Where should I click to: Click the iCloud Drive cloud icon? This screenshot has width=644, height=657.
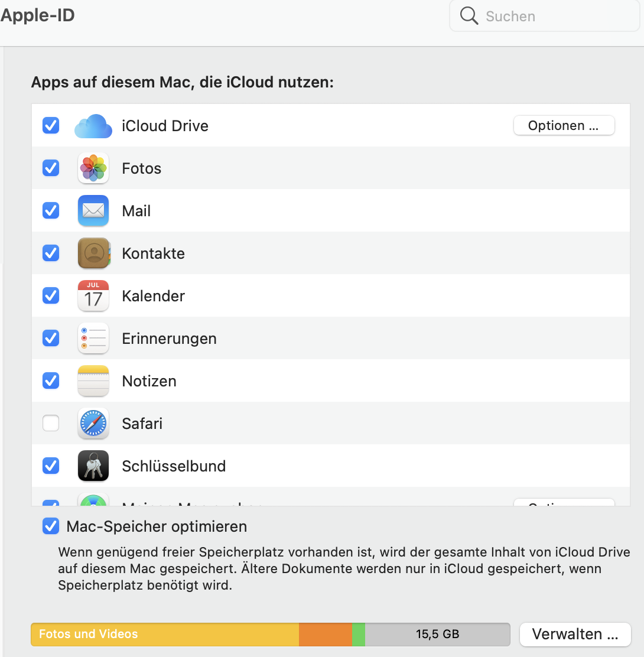(93, 126)
